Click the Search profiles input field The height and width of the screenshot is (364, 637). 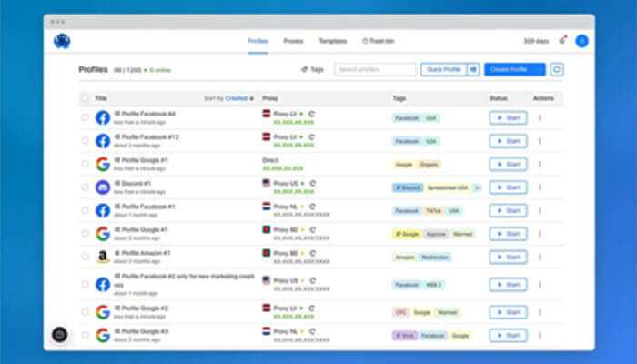(x=375, y=69)
